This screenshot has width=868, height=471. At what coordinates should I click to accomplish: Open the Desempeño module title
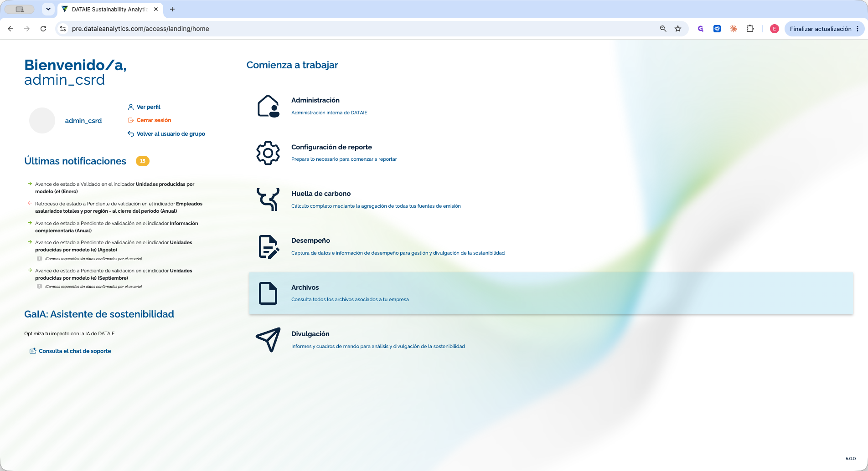point(310,241)
